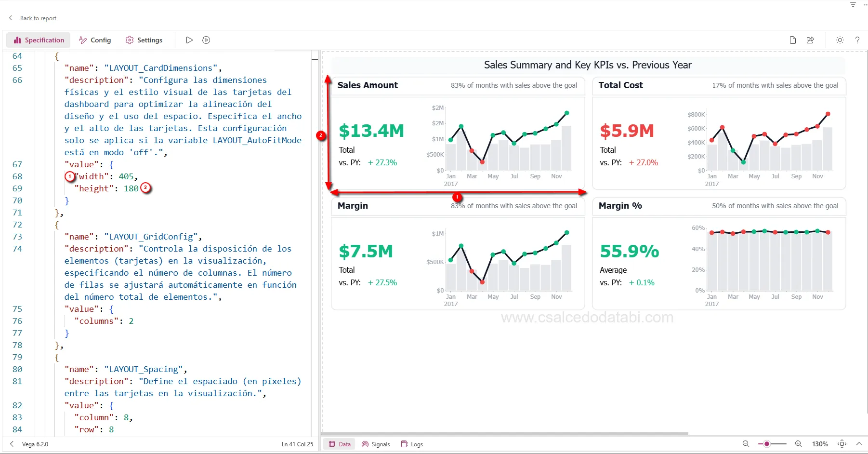Toggle the auto-apply changes icon
Viewport: 868px width, 454px height.
click(206, 40)
